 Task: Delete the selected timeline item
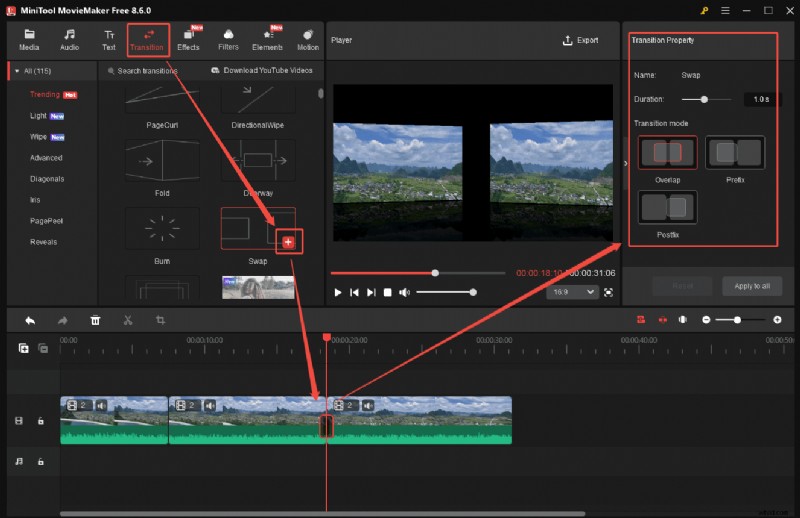[x=95, y=320]
